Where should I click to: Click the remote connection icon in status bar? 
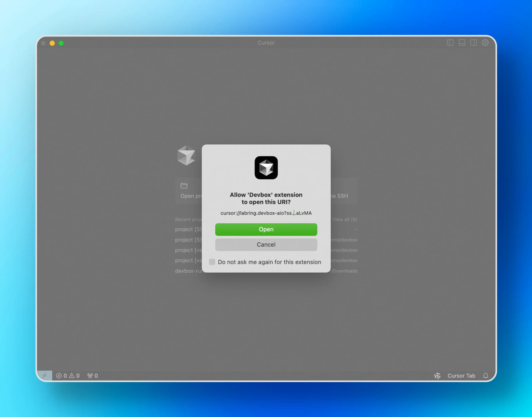(x=44, y=375)
